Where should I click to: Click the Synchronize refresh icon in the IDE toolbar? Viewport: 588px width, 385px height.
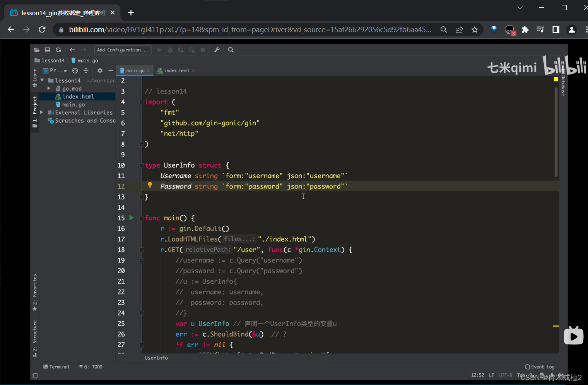[58, 50]
